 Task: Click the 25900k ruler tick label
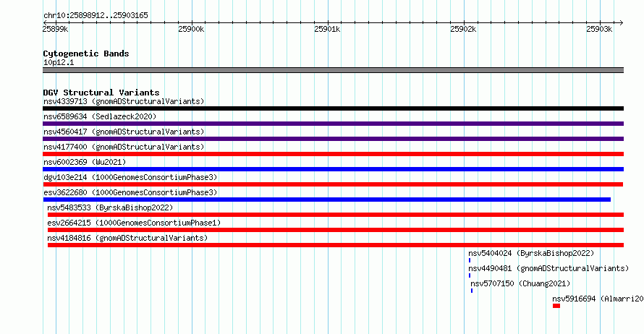click(x=191, y=29)
